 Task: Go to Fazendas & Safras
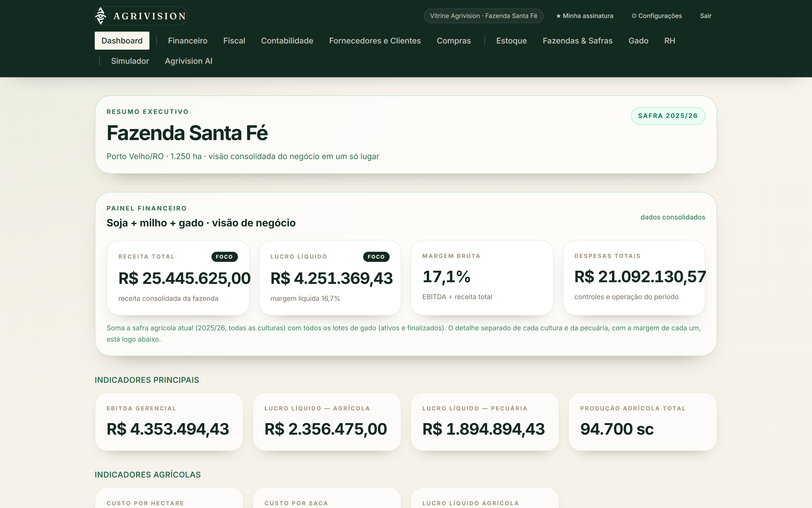(577, 41)
